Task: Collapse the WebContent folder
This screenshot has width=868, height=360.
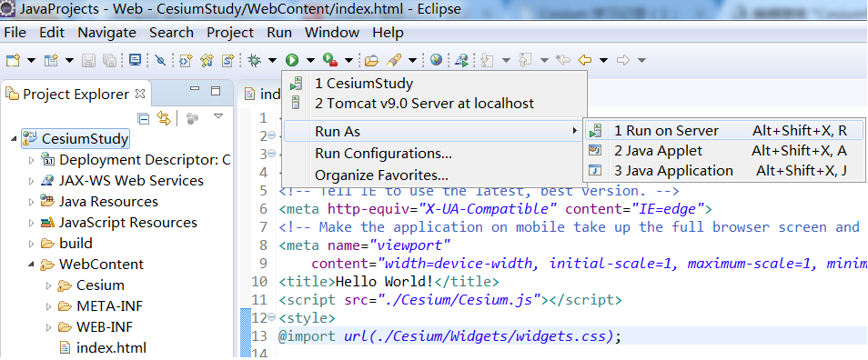Action: pyautogui.click(x=31, y=265)
